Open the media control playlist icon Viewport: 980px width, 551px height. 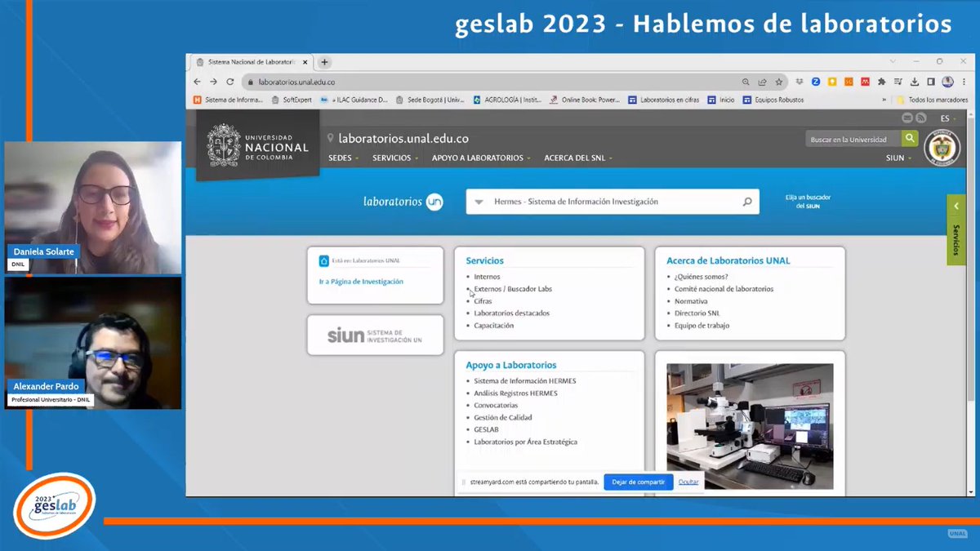coord(898,82)
